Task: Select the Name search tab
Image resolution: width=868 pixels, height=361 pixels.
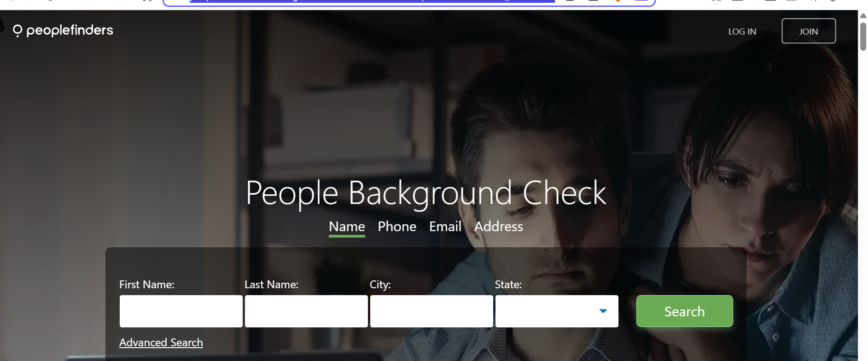Action: (x=347, y=227)
